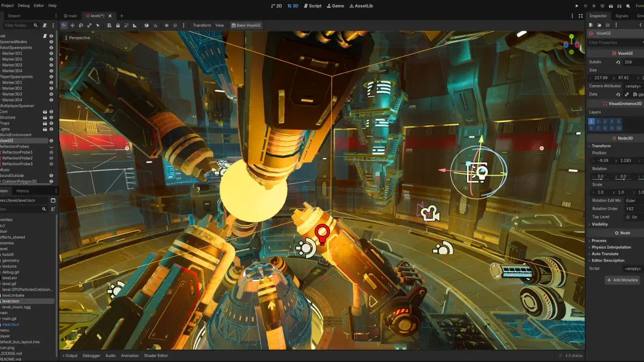Click the Position x value field -6.09

coord(602,160)
